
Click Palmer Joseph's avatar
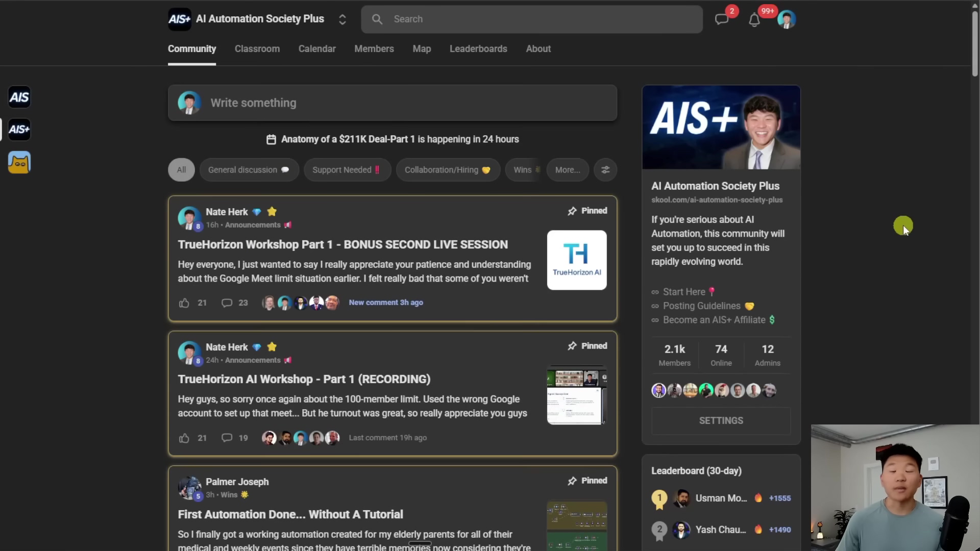click(189, 488)
